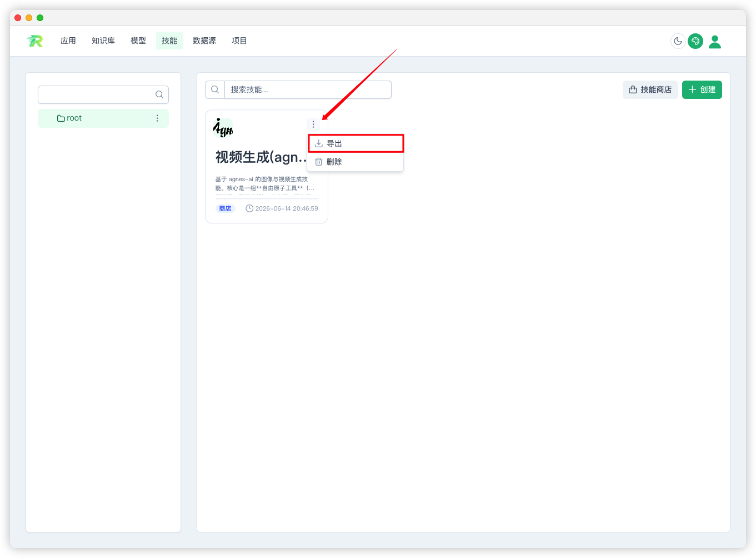Click the clock icon beside the timestamp
Image resolution: width=756 pixels, height=558 pixels.
tap(249, 208)
